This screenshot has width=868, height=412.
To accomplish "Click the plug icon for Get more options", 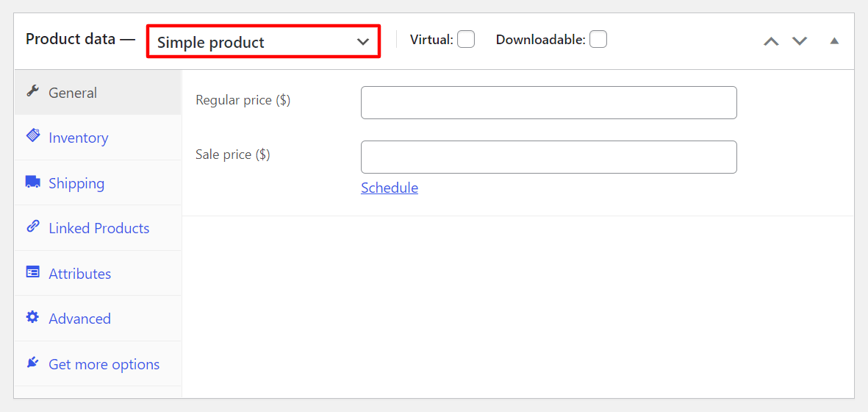I will [x=32, y=363].
